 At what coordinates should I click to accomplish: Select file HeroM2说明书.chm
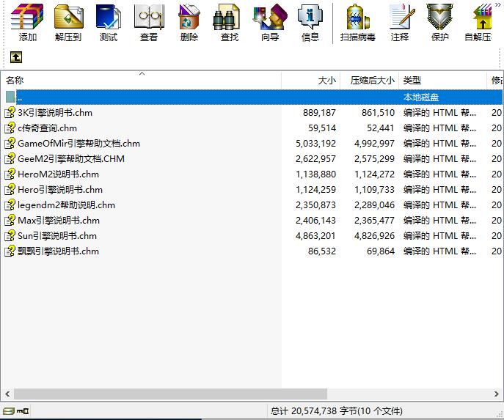tap(252, 174)
